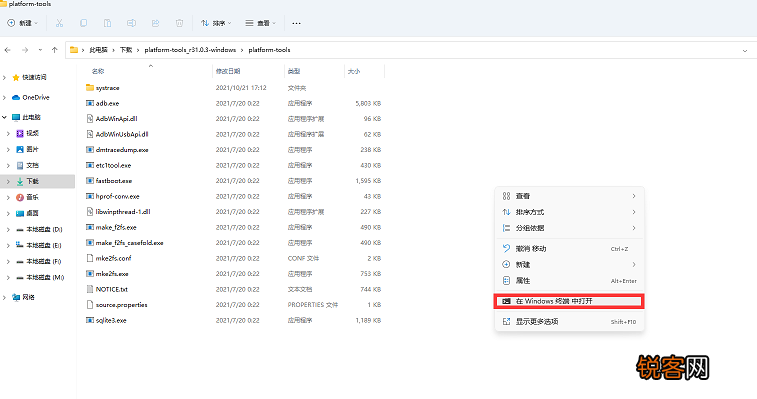Select the make_f2fs.exe file

coord(112,227)
